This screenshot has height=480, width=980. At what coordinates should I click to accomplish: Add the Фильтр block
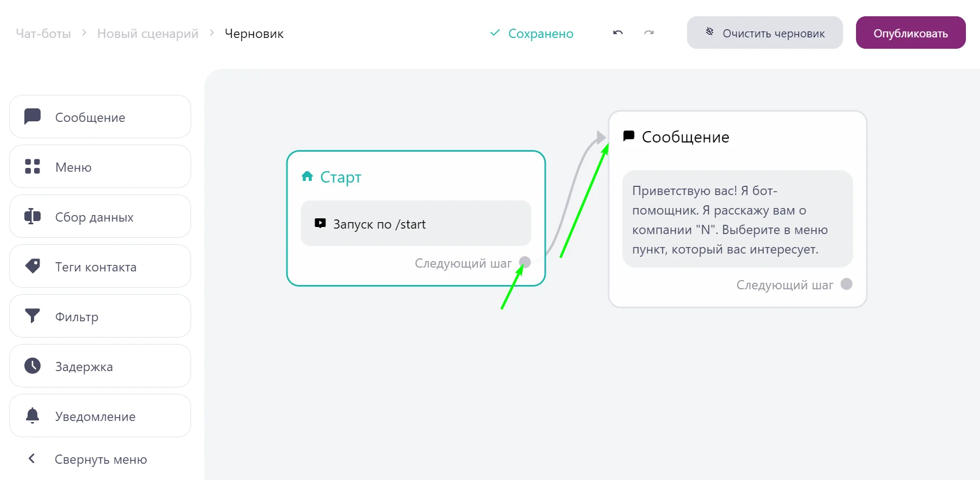pos(100,316)
